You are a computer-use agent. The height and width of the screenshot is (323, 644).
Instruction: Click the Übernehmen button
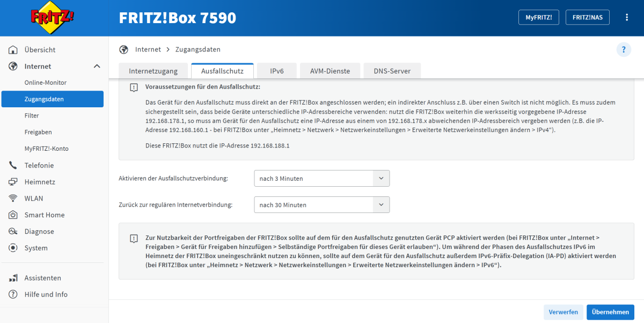pos(610,312)
